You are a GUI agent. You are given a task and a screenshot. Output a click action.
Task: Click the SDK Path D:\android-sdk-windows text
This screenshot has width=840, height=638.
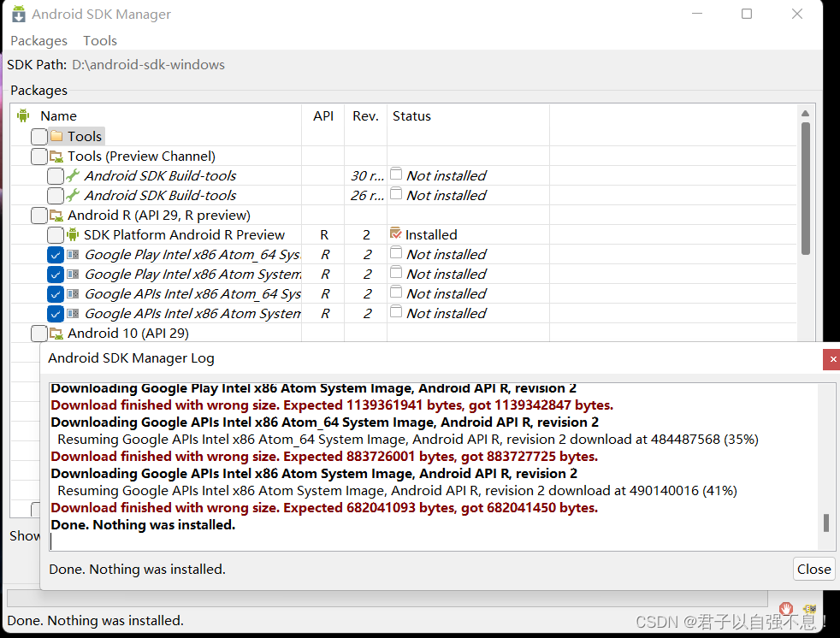click(148, 65)
